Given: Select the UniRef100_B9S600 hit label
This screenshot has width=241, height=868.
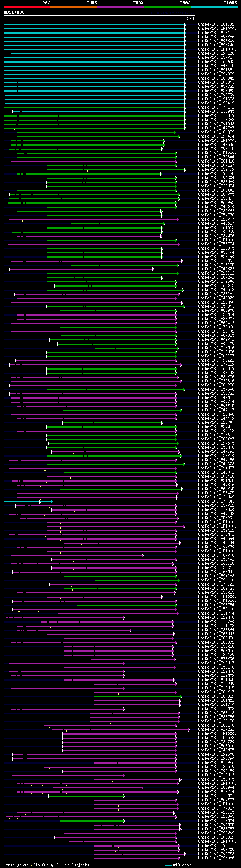Looking at the screenshot, I should tap(216, 41).
